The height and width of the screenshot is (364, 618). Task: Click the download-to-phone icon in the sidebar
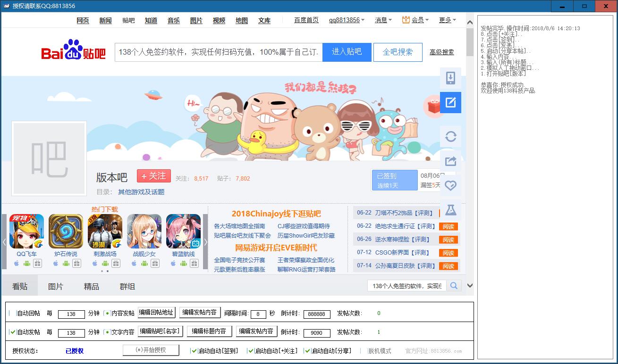pyautogui.click(x=450, y=78)
